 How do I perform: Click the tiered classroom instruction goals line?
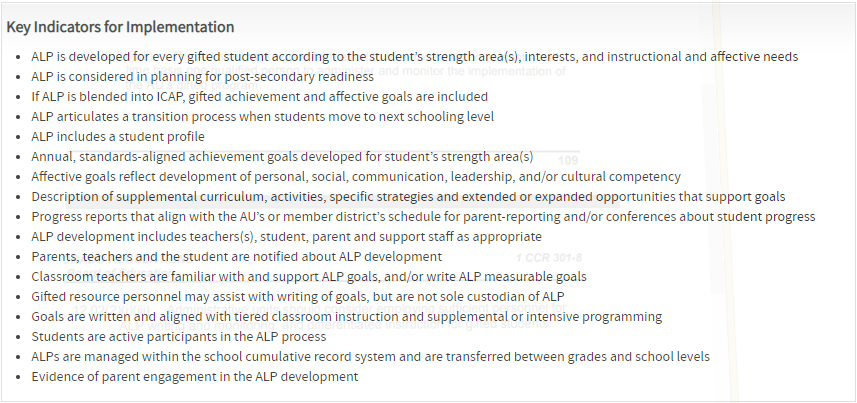(347, 317)
